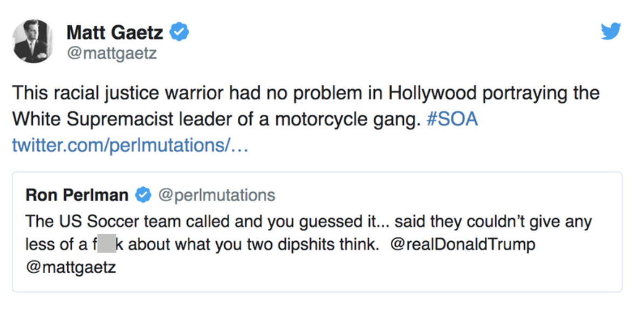Open the #SOA hashtag

452,119
